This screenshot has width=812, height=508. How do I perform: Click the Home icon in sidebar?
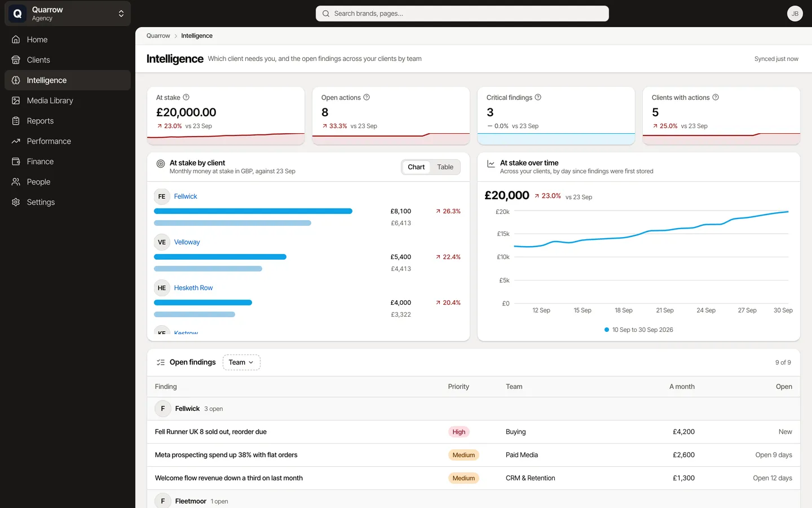tap(16, 40)
